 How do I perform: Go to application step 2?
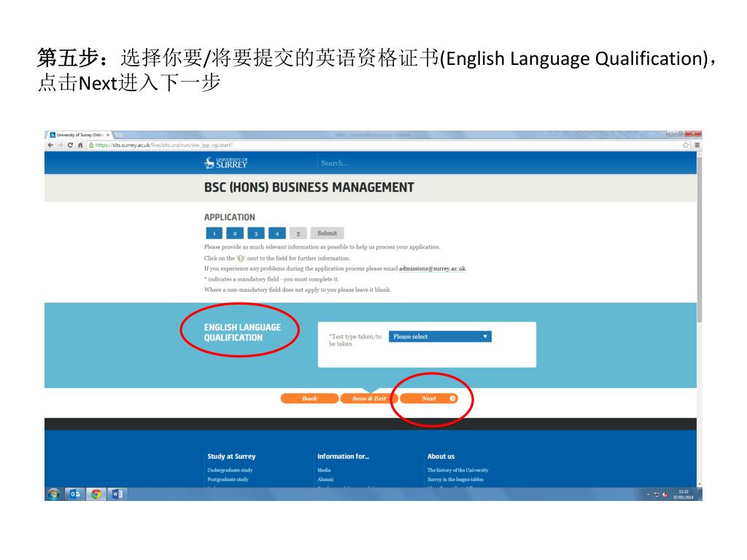235,233
